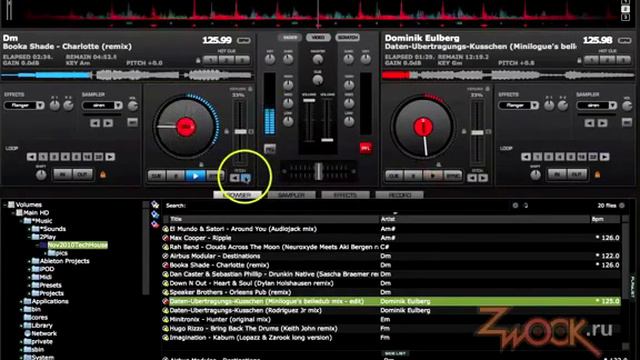Image resolution: width=640 pixels, height=360 pixels.
Task: Click right deck loop IN button
Action: 557,174
